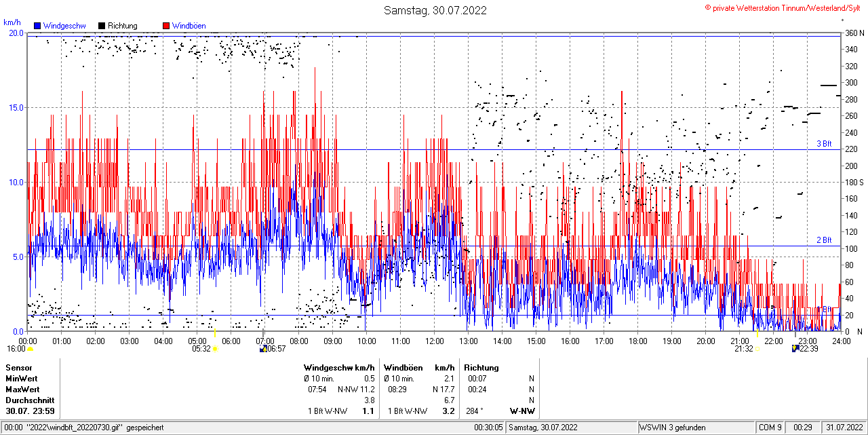868x435 pixels.
Task: Click the 300 degree label on right axis
Action: (x=851, y=82)
